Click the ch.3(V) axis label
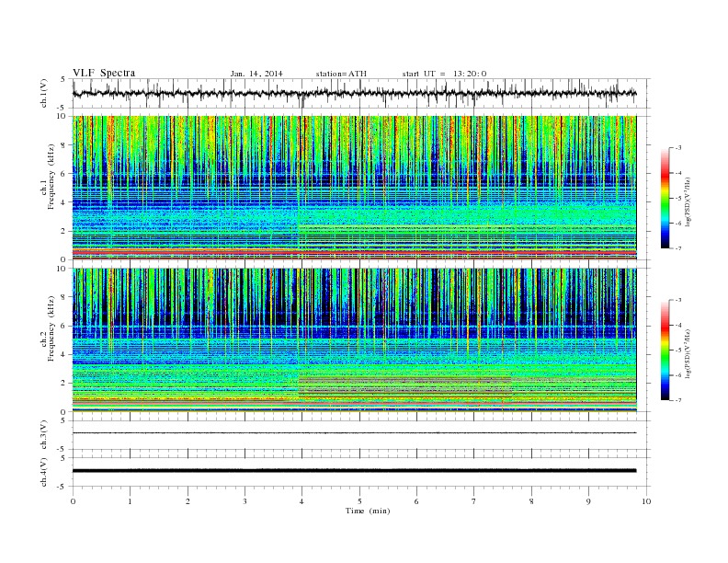 point(43,435)
